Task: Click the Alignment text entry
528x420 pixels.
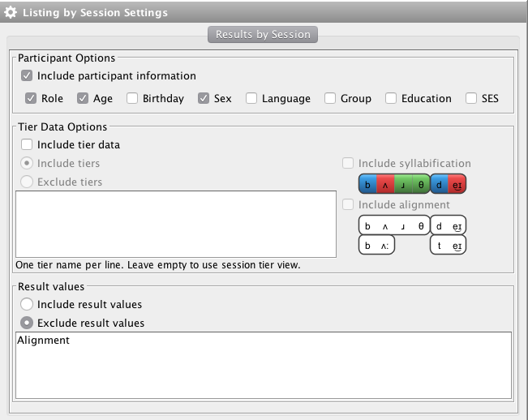Action: tap(44, 341)
